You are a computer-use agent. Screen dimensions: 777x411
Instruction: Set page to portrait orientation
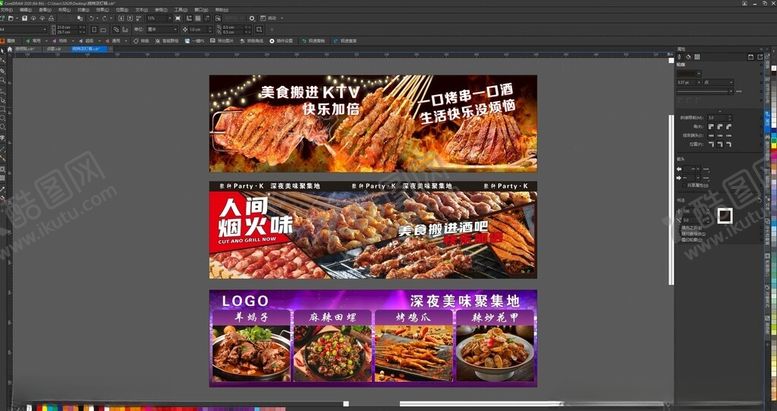click(x=94, y=30)
